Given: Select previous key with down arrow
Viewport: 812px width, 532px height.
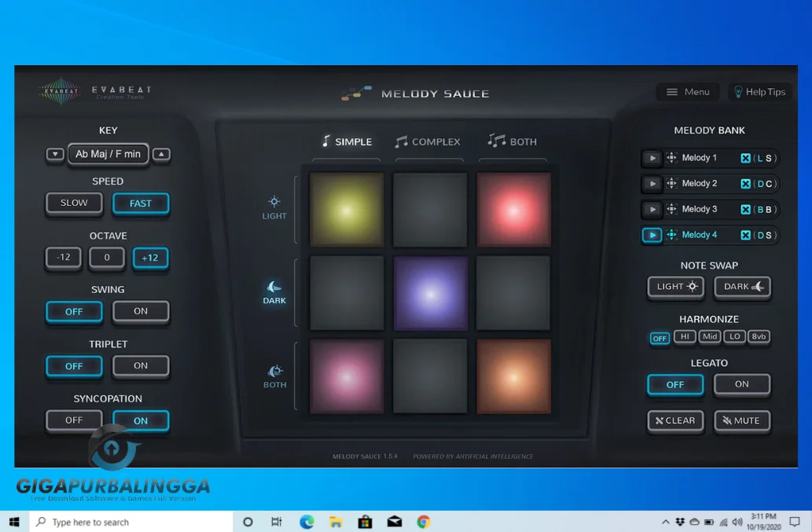Looking at the screenshot, I should point(55,154).
